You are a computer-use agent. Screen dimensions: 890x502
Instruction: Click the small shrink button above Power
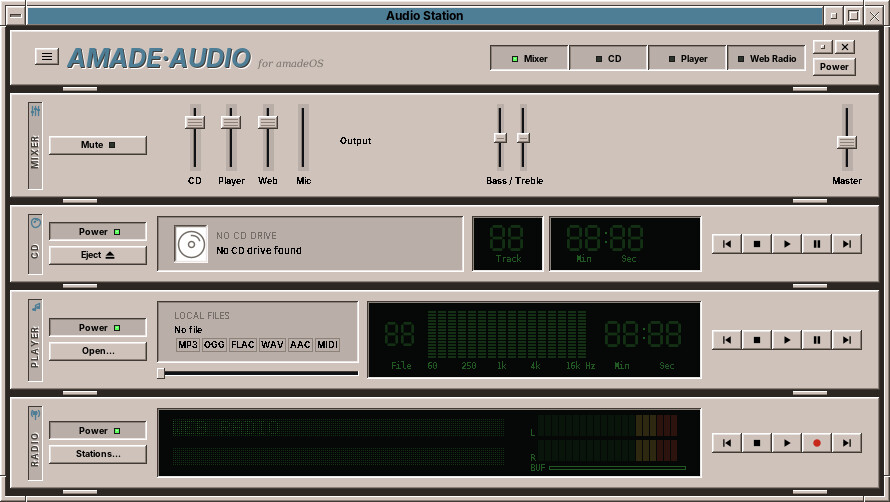pyautogui.click(x=823, y=47)
